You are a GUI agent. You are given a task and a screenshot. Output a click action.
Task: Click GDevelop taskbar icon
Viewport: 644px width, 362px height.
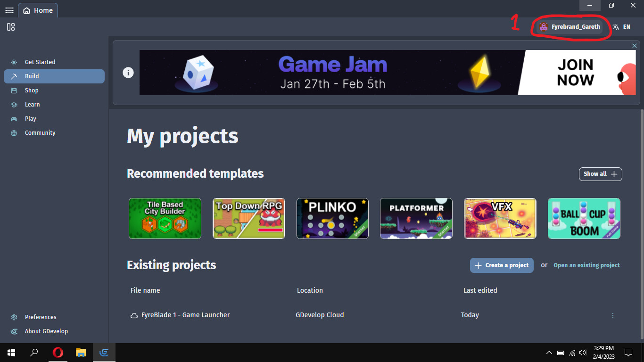[104, 353]
